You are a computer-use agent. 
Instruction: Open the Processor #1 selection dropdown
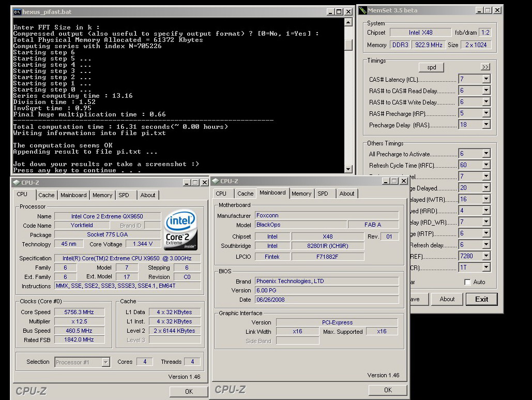106,362
